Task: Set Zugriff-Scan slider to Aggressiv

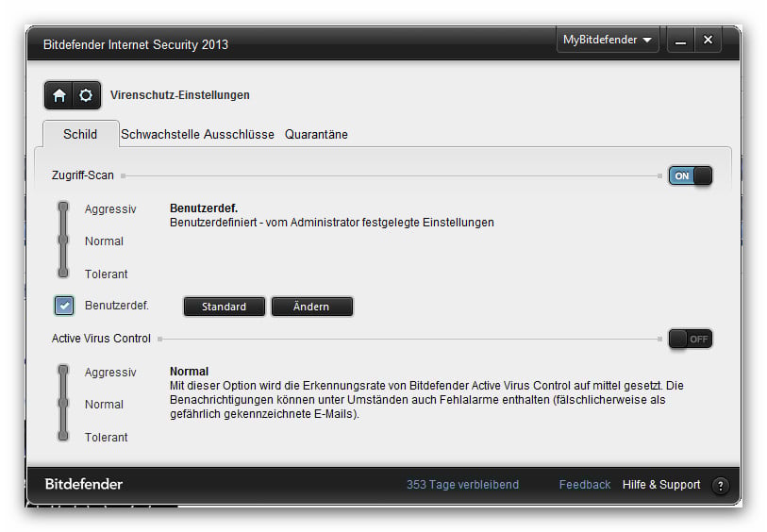Action: tap(63, 208)
